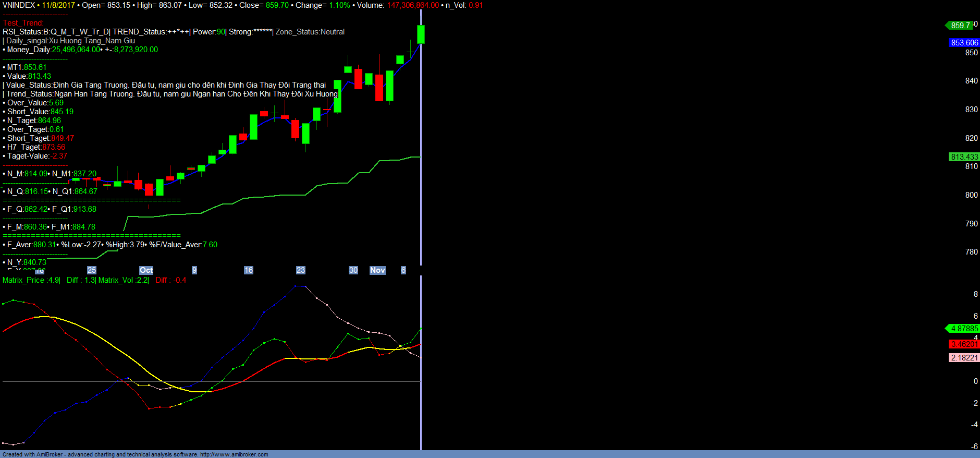Click the Test_Trend indicator label
Viewport: 980px width, 458px height.
[23, 23]
